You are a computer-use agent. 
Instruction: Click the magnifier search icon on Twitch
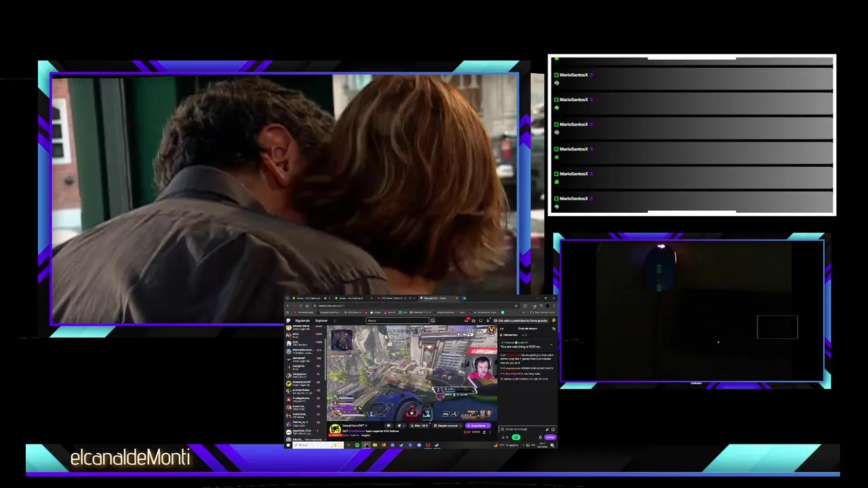coord(433,321)
